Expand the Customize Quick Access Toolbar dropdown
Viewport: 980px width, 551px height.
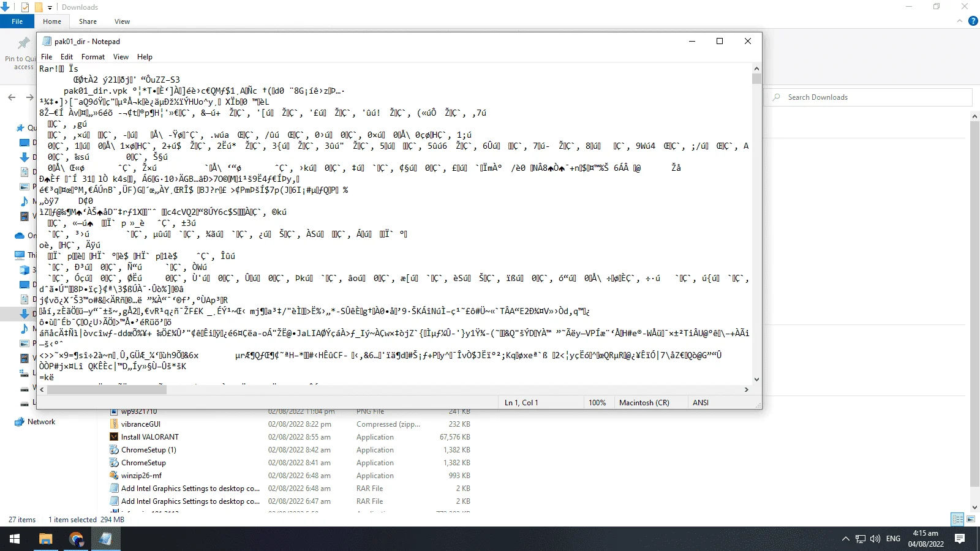(x=50, y=8)
